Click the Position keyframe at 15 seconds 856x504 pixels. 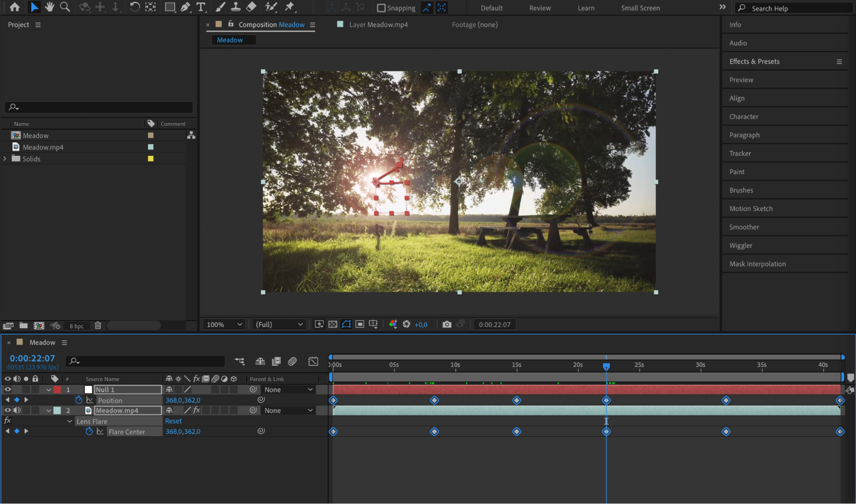pyautogui.click(x=516, y=400)
